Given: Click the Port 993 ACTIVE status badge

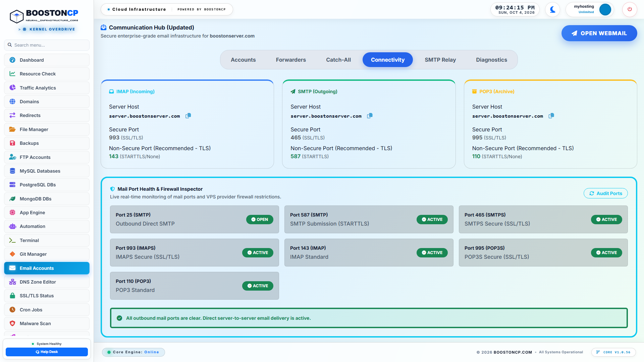Looking at the screenshot, I should click(x=258, y=253).
